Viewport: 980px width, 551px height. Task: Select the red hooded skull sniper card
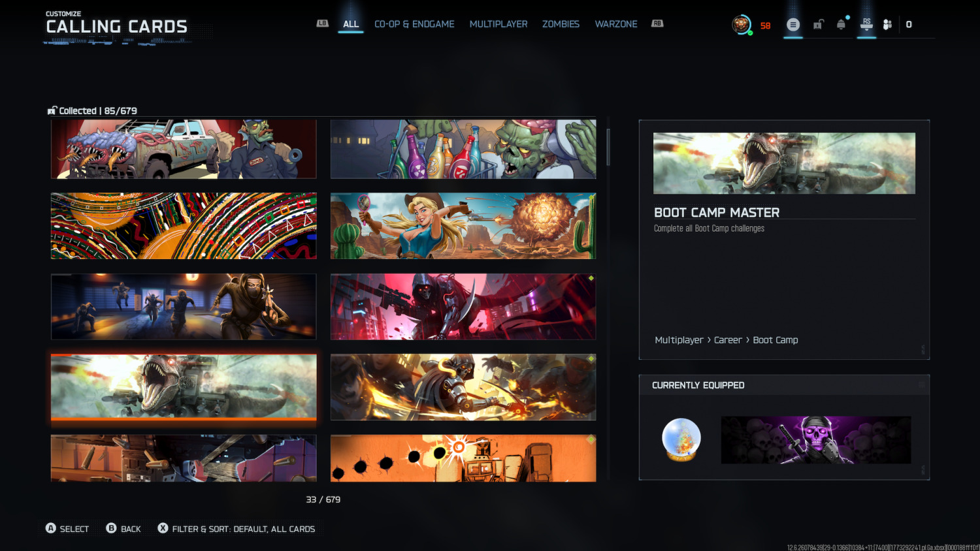point(463,307)
